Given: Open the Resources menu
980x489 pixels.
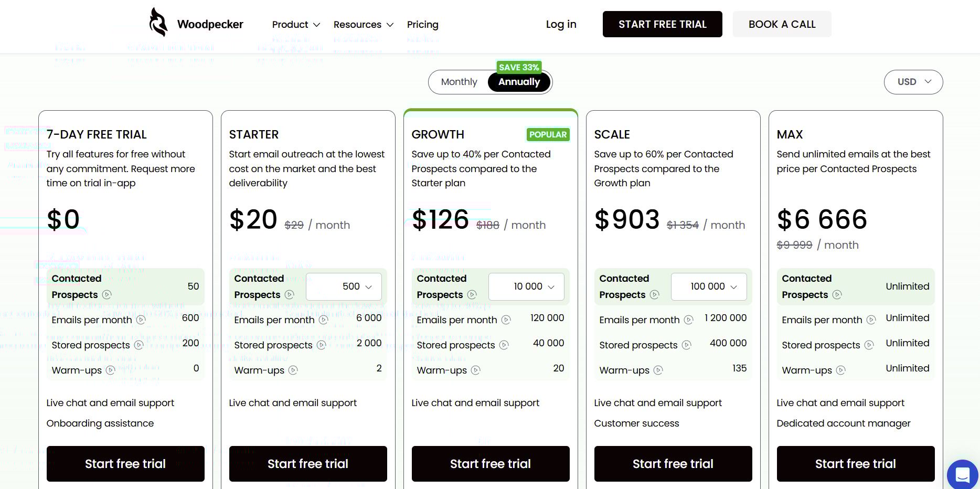Looking at the screenshot, I should 363,25.
